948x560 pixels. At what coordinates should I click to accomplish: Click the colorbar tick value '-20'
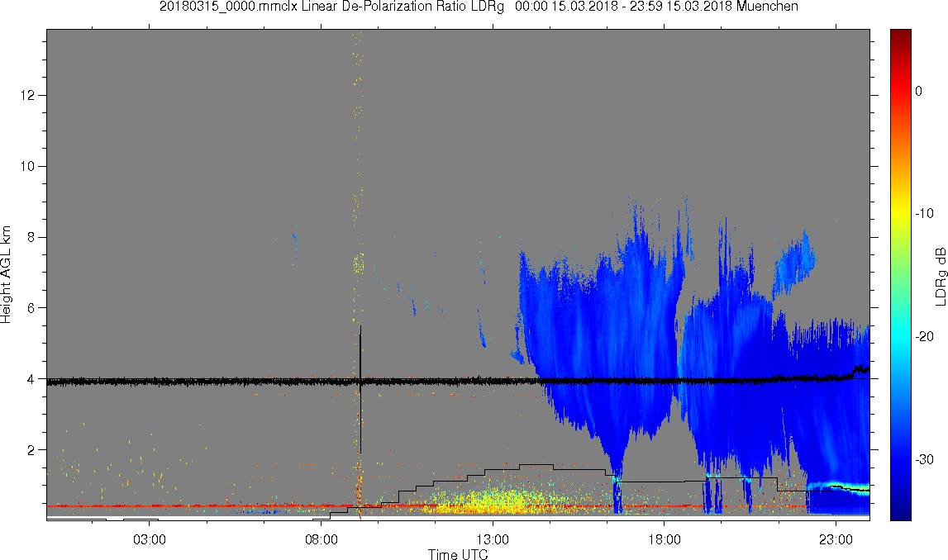pos(924,336)
